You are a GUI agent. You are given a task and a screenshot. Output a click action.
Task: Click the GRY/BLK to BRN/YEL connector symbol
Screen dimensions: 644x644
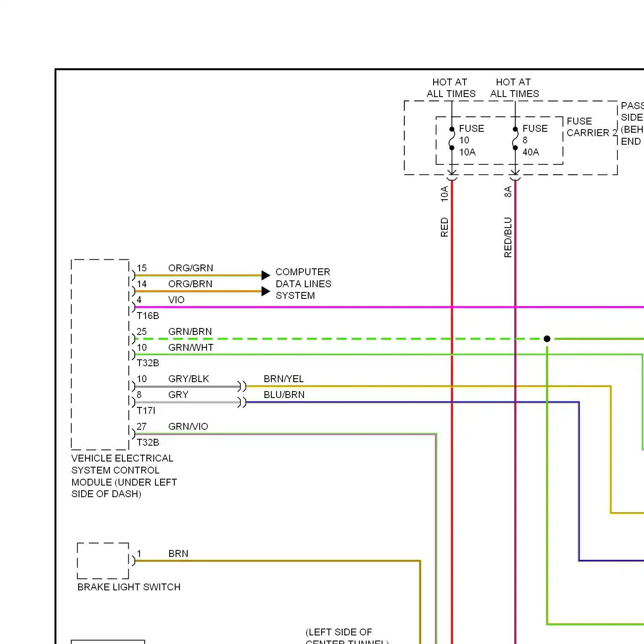[x=242, y=386]
